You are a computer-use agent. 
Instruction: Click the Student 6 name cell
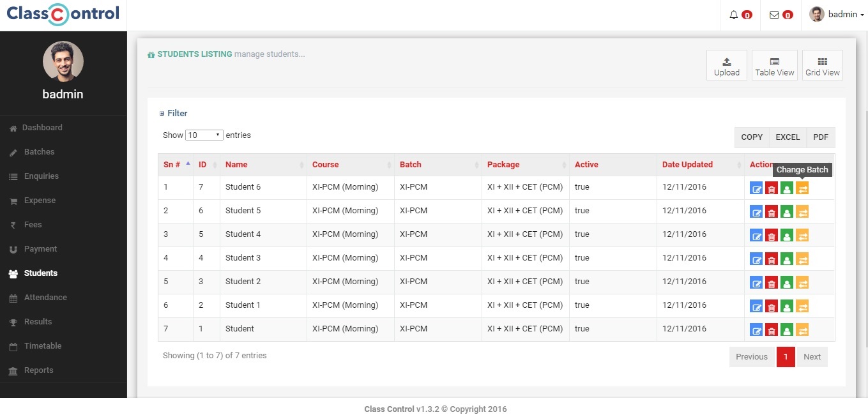coord(263,188)
